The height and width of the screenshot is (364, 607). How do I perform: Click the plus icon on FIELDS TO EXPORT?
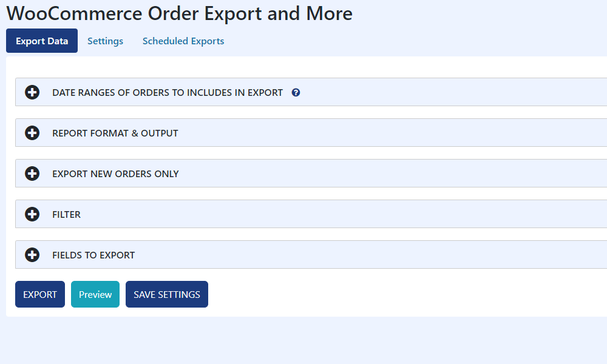(32, 255)
